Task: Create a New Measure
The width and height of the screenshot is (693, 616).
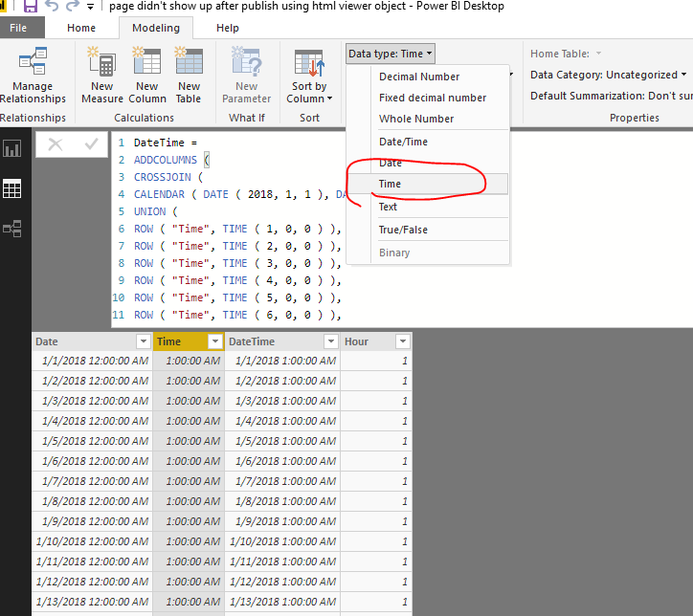Action: pyautogui.click(x=102, y=75)
